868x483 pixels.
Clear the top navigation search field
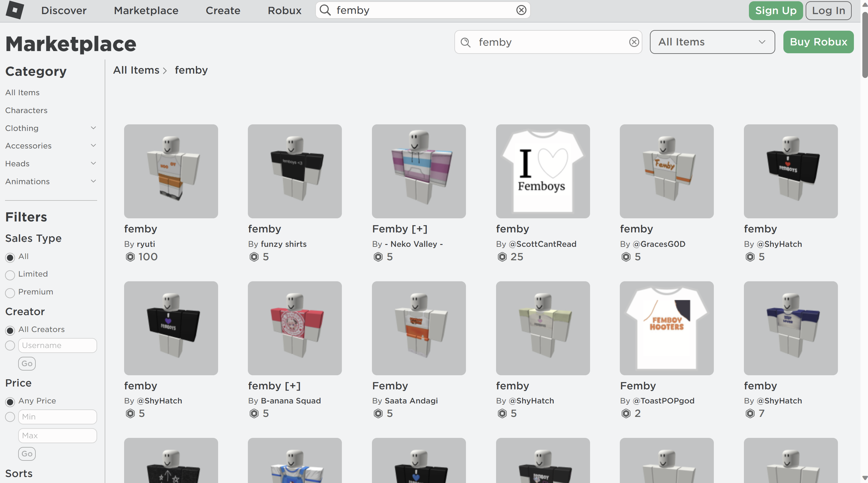[x=521, y=10]
